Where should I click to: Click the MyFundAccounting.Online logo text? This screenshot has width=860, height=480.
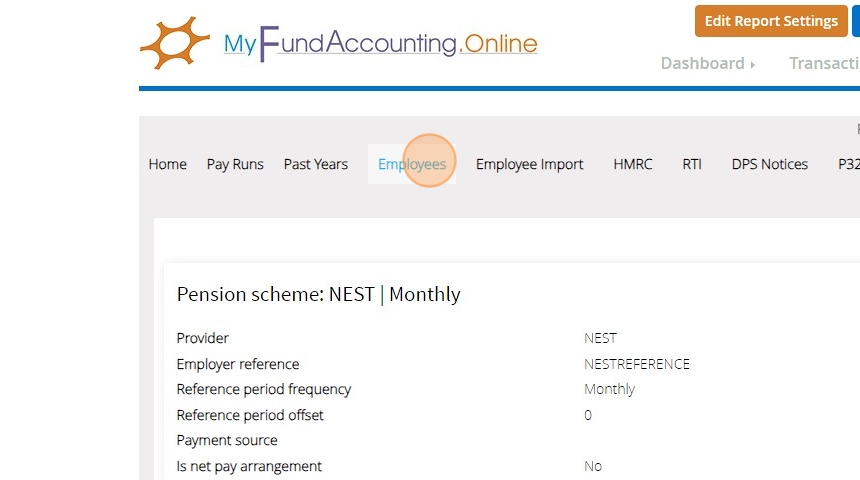coord(380,45)
